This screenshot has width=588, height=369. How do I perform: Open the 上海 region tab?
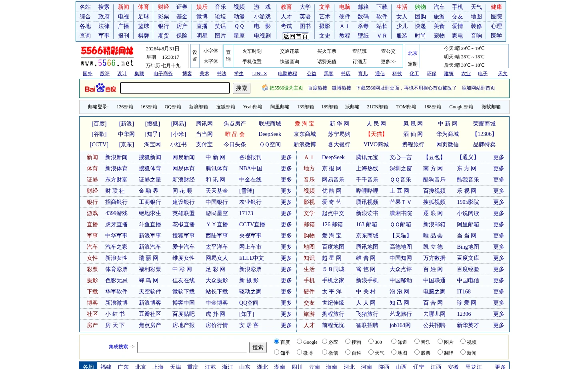[x=158, y=367]
